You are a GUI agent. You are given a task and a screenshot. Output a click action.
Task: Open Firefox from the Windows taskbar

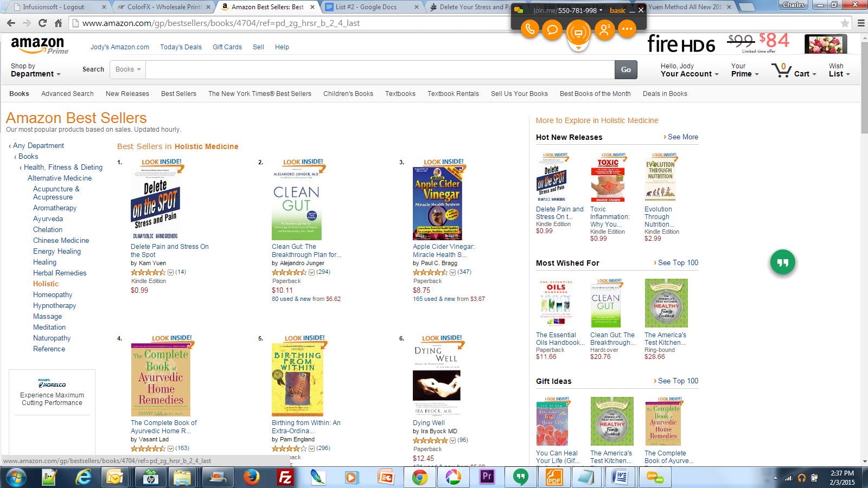[x=251, y=477]
